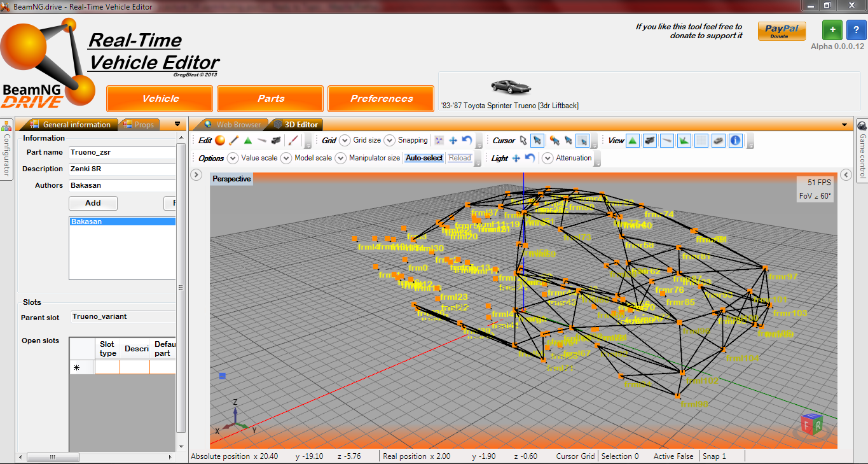Image resolution: width=868 pixels, height=464 pixels.
Task: Switch to the Web Browser tab
Action: [x=232, y=125]
